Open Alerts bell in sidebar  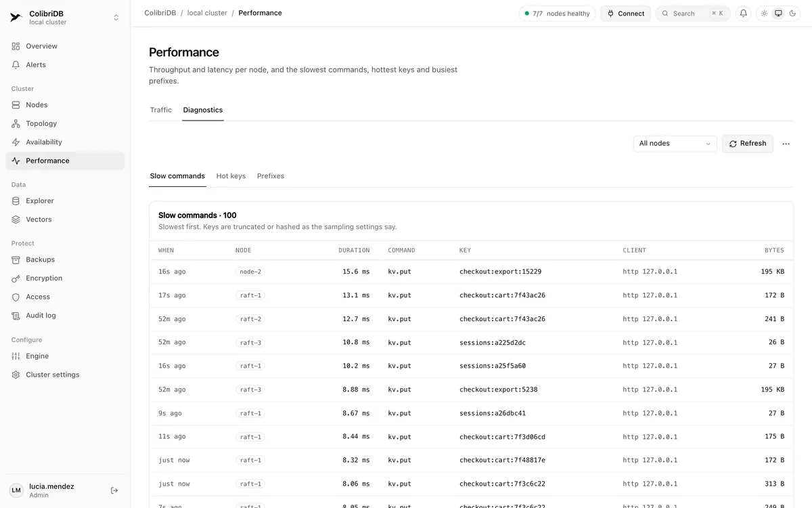pyautogui.click(x=16, y=65)
